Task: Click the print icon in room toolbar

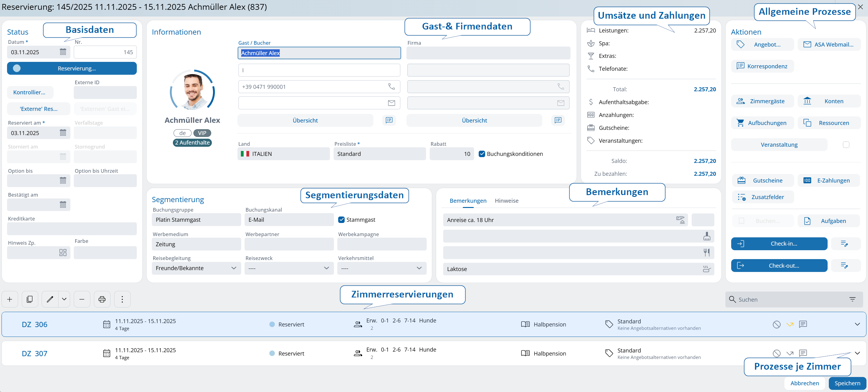Action: (102, 299)
